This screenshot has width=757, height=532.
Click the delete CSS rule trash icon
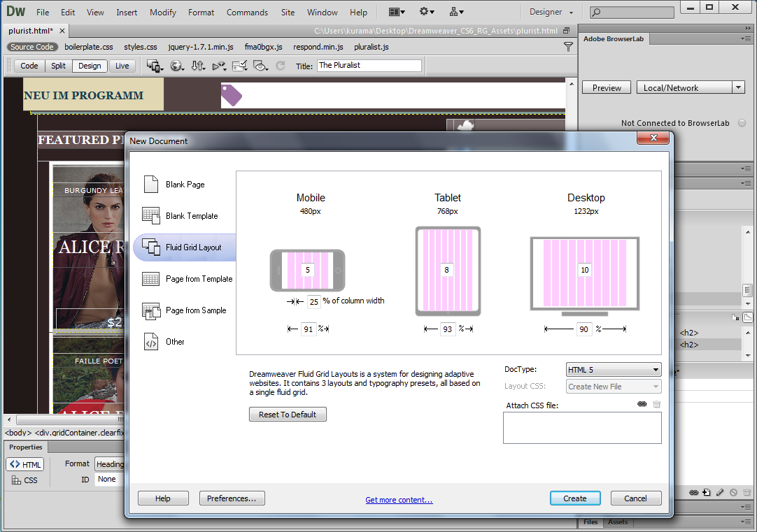pos(747,492)
